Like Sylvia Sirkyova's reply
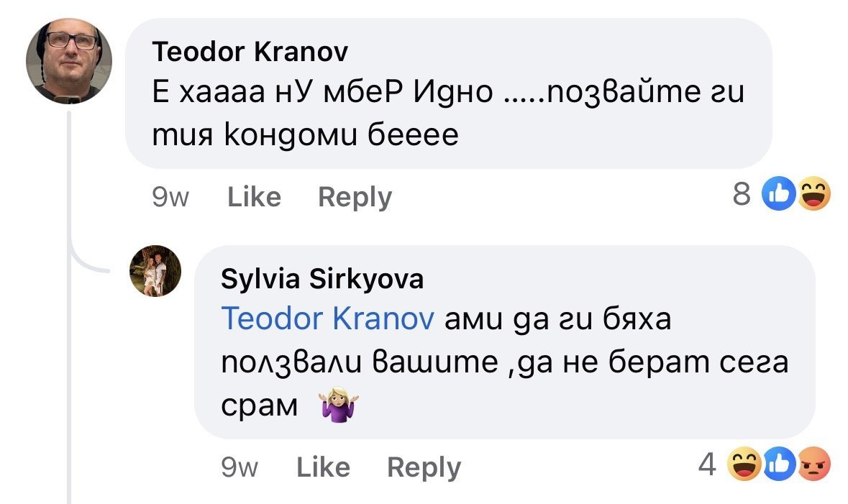 pyautogui.click(x=323, y=467)
